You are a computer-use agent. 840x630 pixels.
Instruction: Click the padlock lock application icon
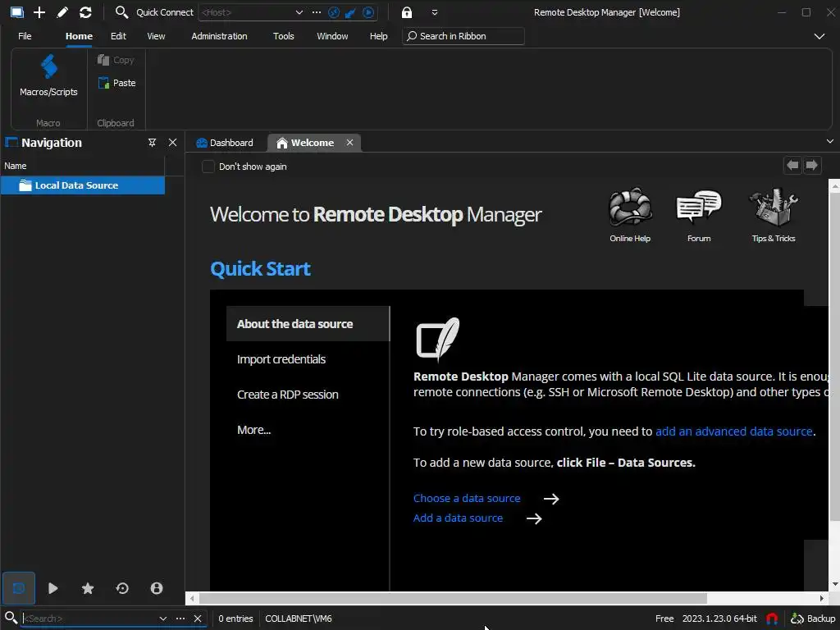tap(407, 12)
